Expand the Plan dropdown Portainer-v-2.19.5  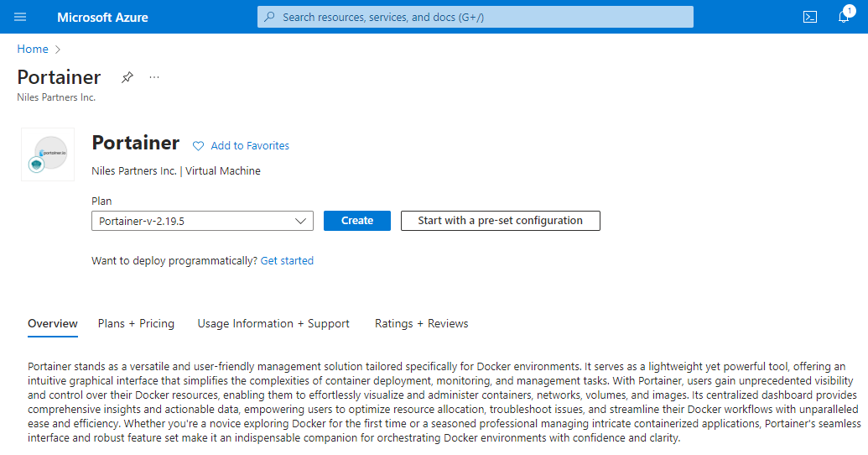(203, 221)
